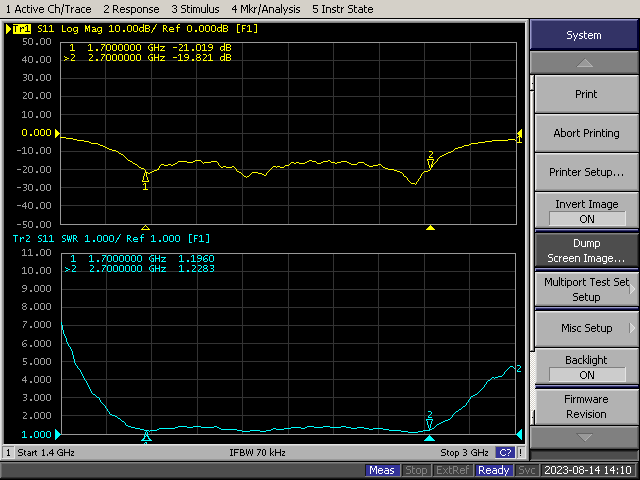Click the System softkey header
640x480 pixels.
point(584,35)
